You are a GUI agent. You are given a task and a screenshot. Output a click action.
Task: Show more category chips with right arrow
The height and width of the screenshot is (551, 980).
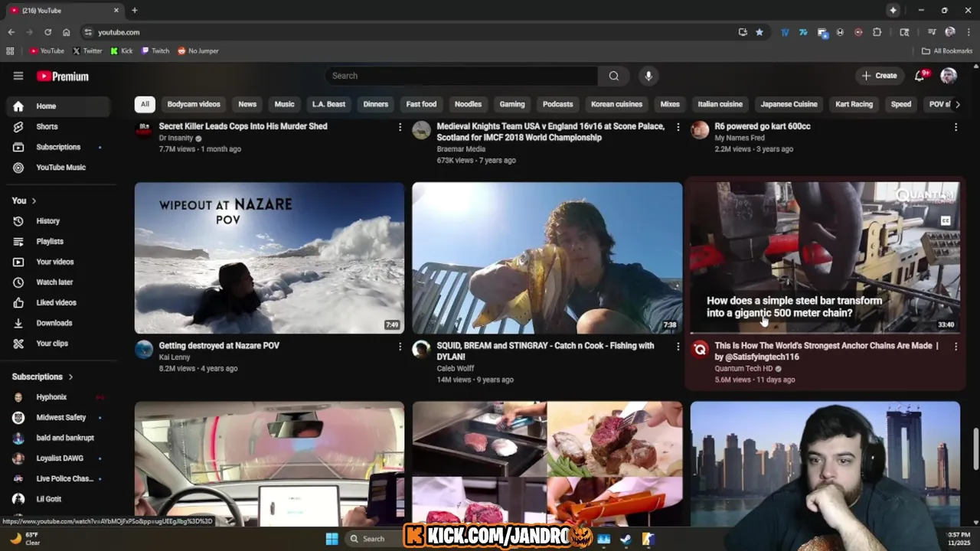point(957,104)
